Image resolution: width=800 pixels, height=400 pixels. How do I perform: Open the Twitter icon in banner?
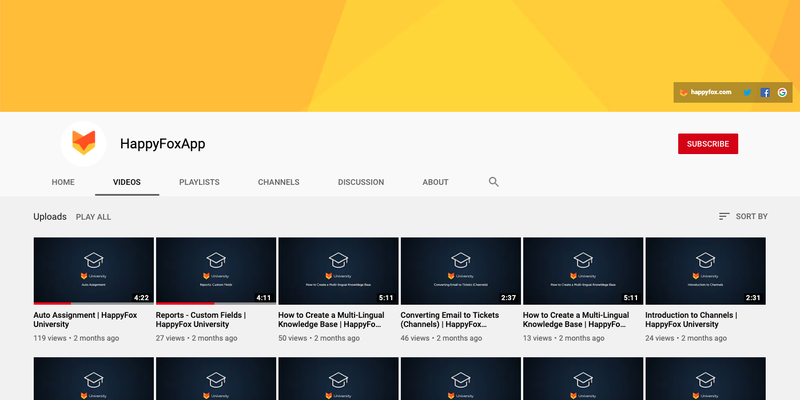pyautogui.click(x=747, y=92)
